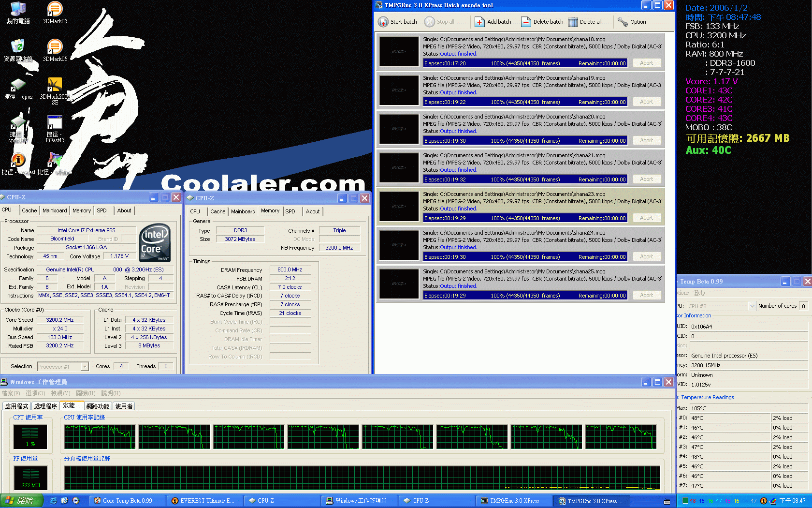
Task: Click the green CPU meter tray icon
Action: pos(685,501)
